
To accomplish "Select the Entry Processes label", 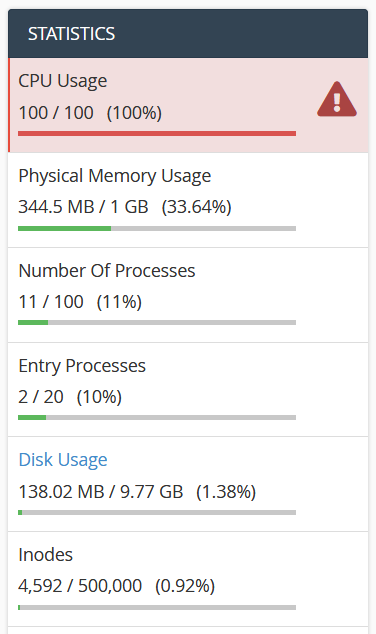I will (82, 366).
